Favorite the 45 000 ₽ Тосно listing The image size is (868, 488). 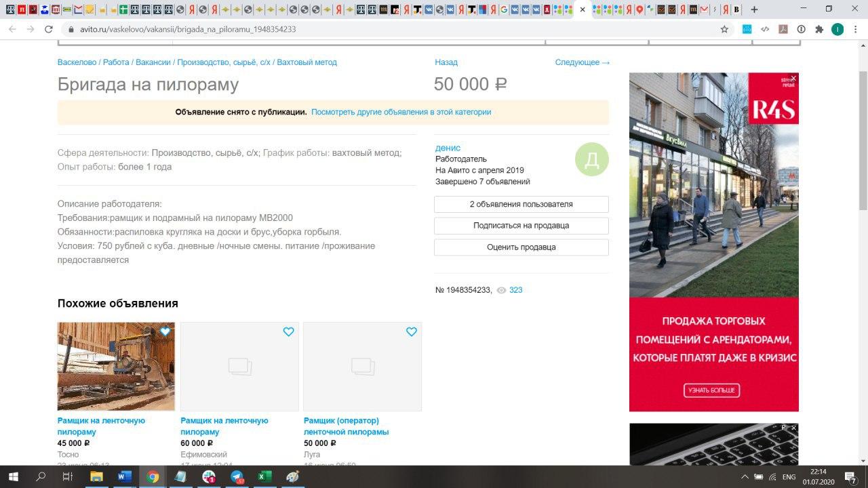tap(165, 331)
